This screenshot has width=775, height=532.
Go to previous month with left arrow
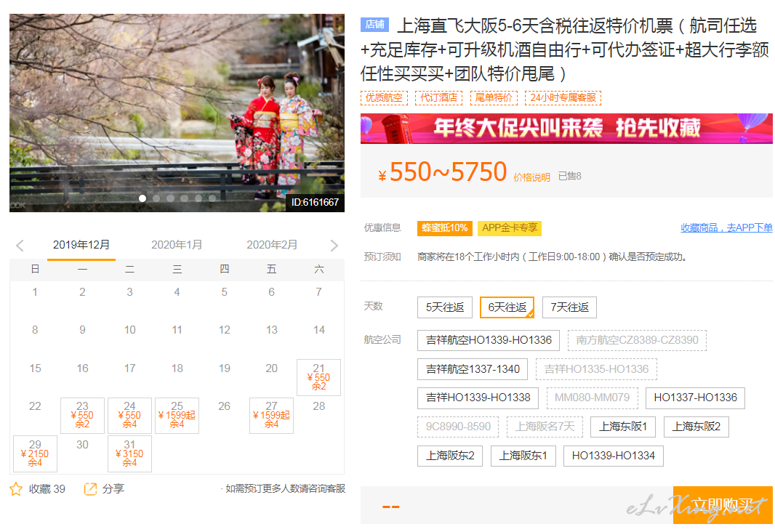pyautogui.click(x=20, y=246)
